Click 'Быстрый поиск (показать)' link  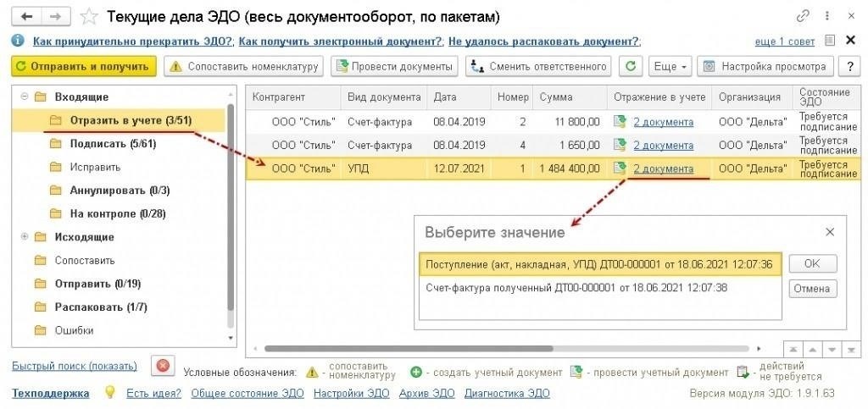[75, 366]
